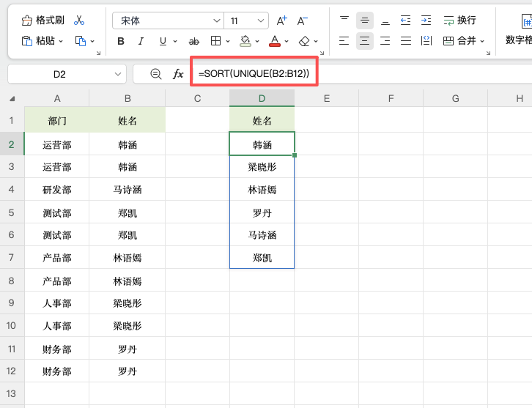The height and width of the screenshot is (408, 532).
Task: Click the zoom magnifier icon in formula bar
Action: (x=156, y=74)
